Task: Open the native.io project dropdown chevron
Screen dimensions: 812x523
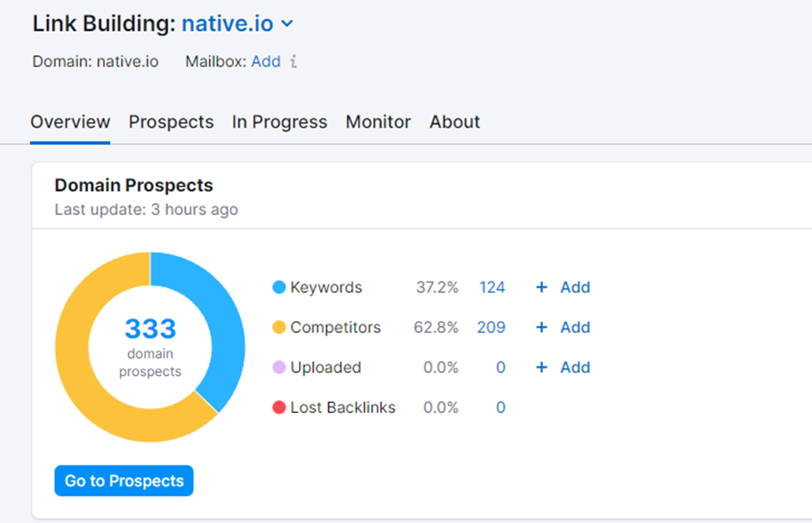Action: tap(286, 24)
